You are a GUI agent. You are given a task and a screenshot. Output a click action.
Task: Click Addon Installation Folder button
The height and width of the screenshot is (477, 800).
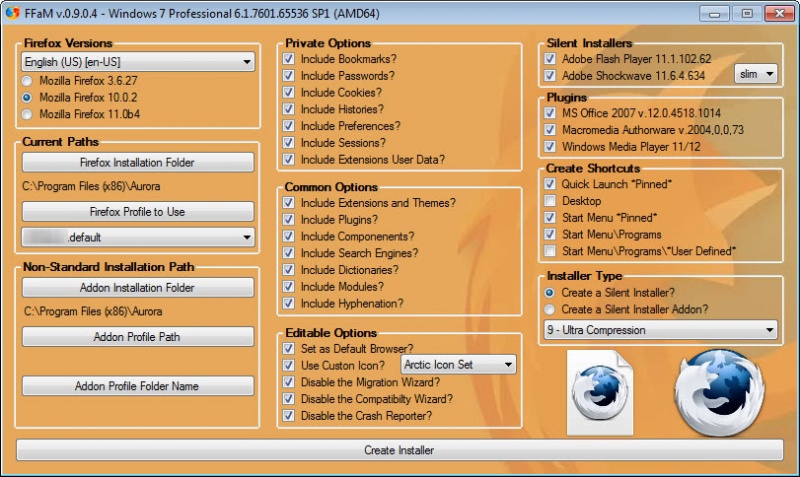(138, 288)
